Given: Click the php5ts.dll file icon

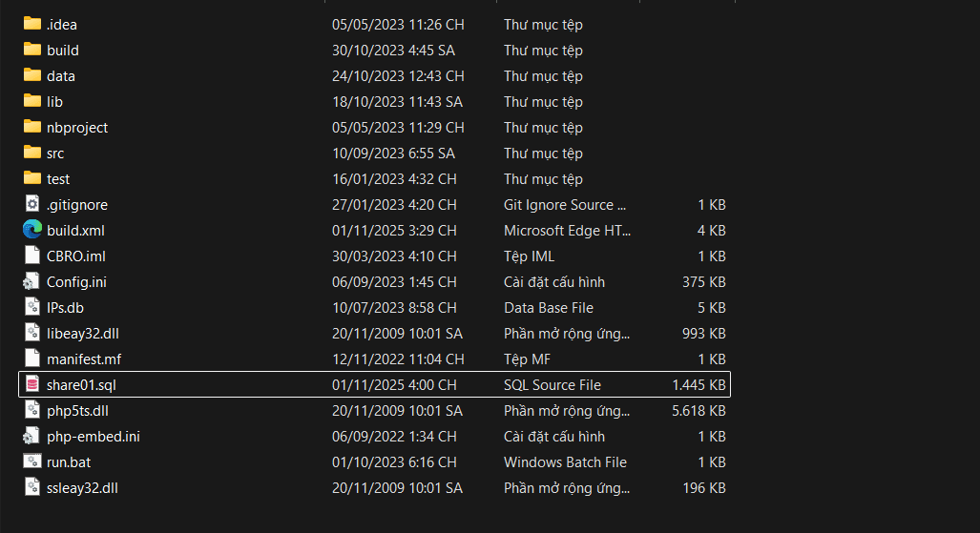Looking at the screenshot, I should pyautogui.click(x=31, y=410).
